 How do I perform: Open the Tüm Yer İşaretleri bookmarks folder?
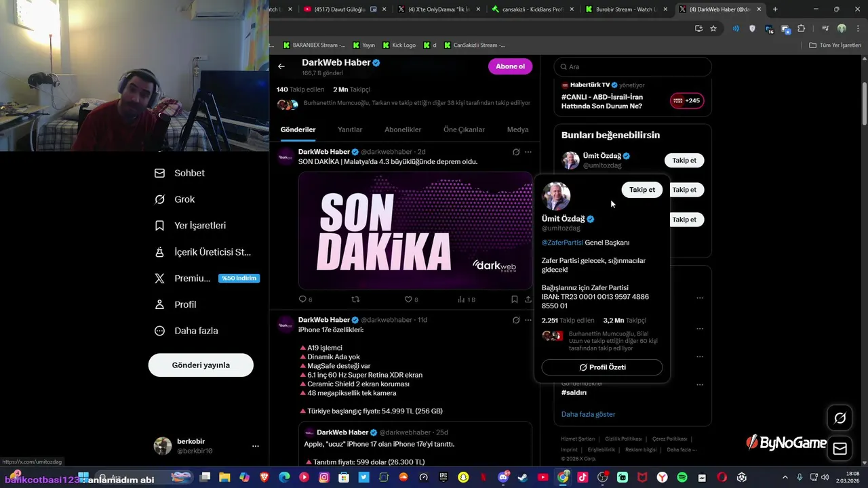click(x=835, y=45)
